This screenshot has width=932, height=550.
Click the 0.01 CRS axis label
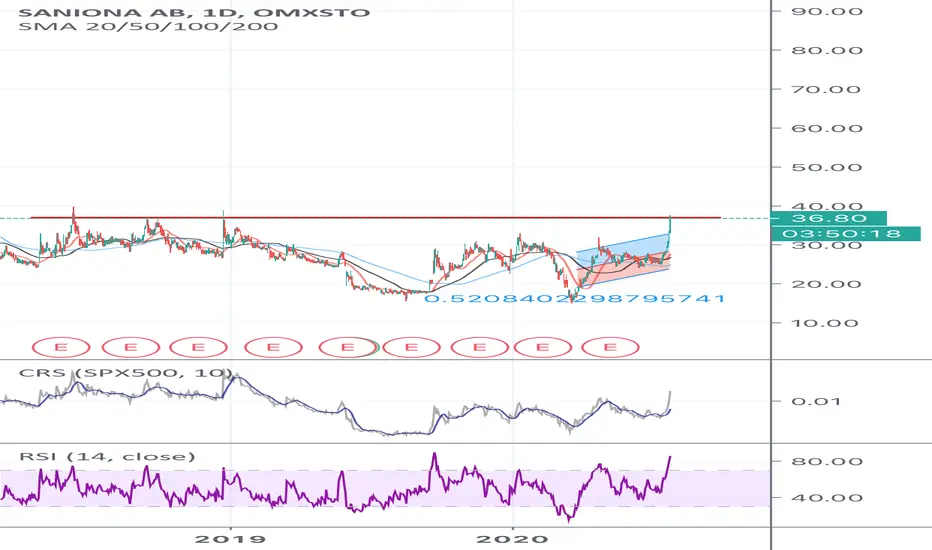[x=816, y=401]
